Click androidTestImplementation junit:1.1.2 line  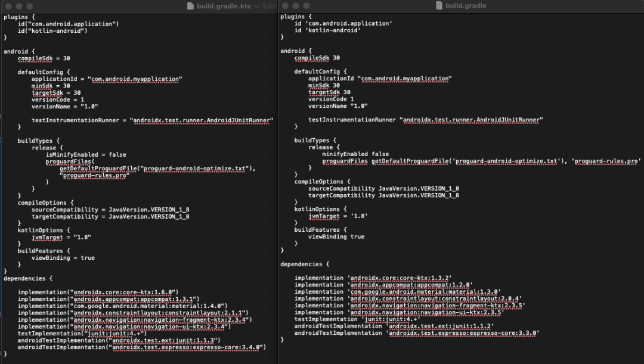coord(394,326)
